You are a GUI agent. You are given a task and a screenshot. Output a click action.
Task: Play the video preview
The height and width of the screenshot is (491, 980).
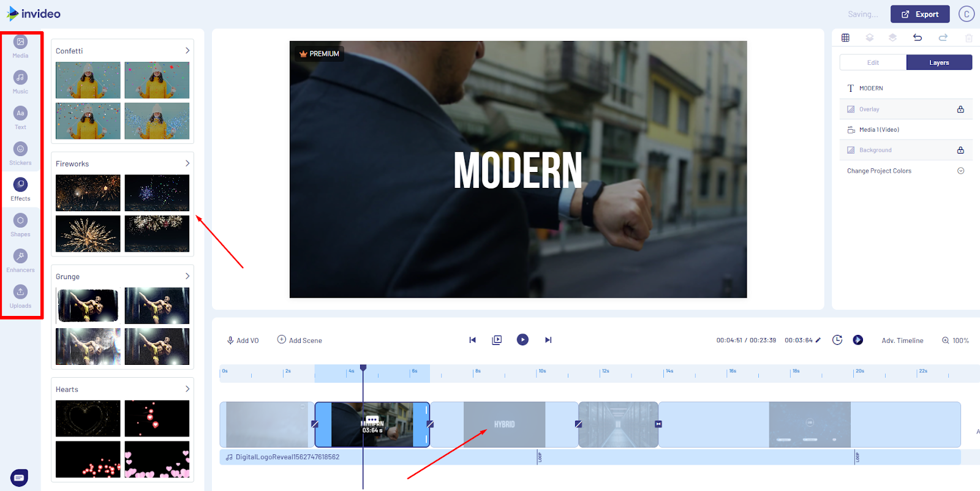(x=522, y=339)
